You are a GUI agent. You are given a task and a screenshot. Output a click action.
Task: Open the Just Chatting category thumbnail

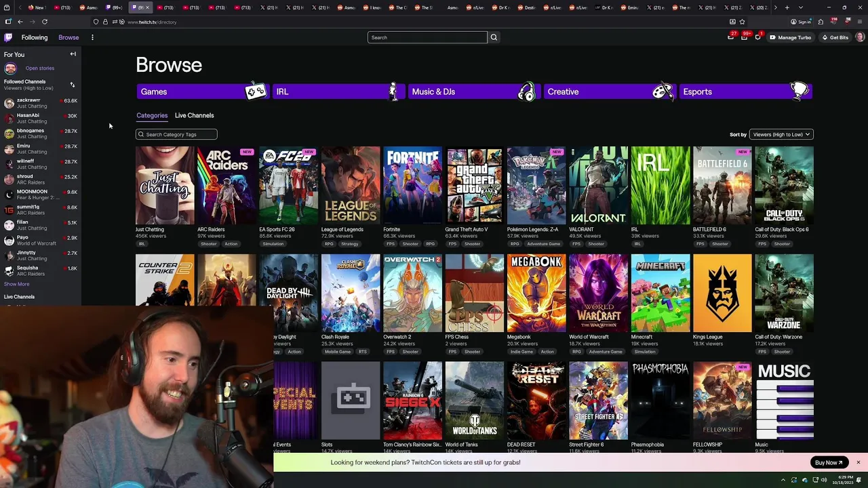[x=165, y=185]
